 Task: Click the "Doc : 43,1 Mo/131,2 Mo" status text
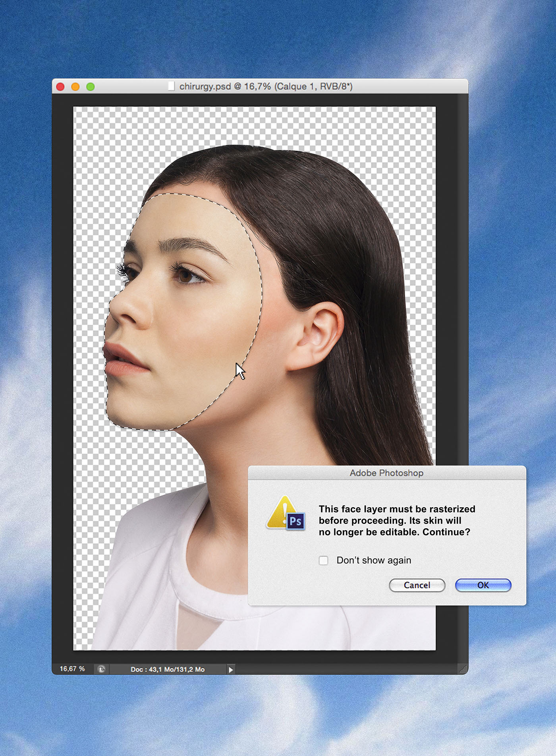(x=168, y=669)
